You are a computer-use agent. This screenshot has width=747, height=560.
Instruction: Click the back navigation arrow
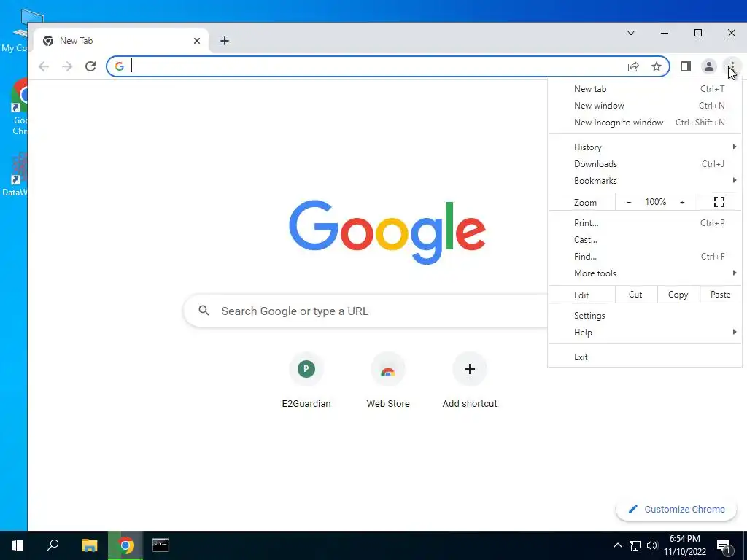pos(44,66)
